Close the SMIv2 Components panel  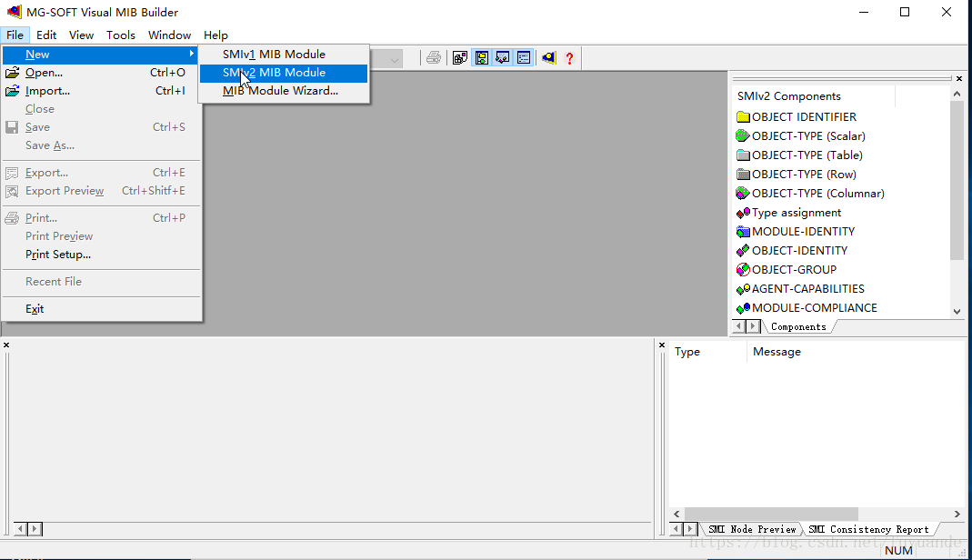pos(959,79)
